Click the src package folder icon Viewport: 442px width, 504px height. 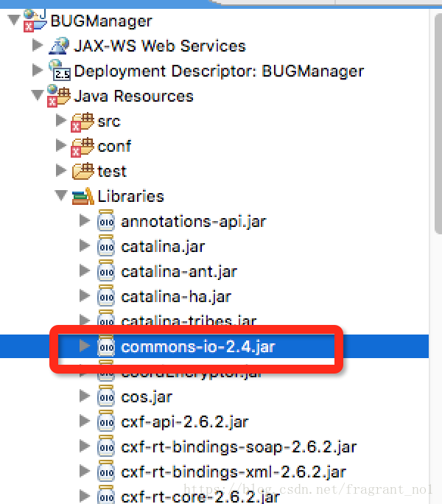coord(83,122)
